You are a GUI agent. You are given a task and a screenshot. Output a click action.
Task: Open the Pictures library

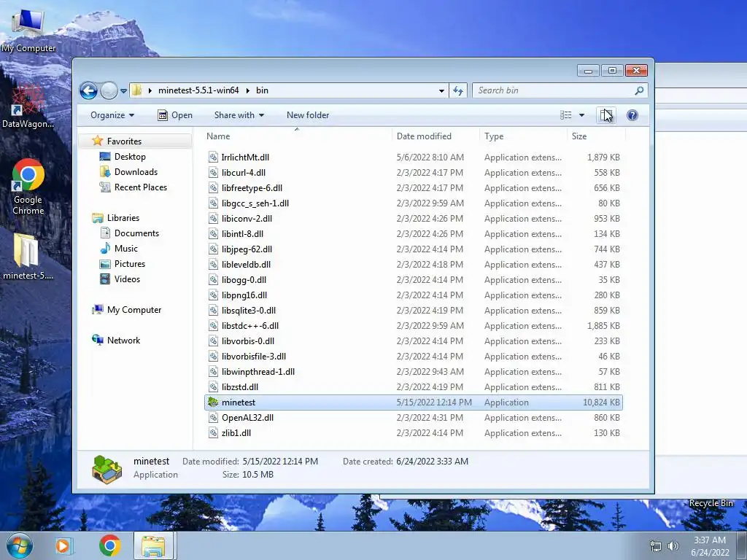(x=130, y=263)
